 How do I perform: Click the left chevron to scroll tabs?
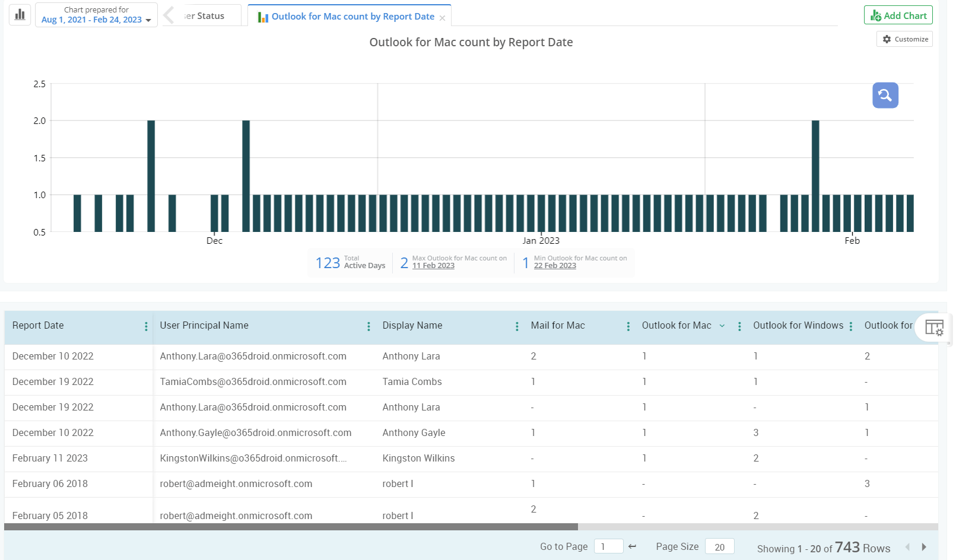click(169, 15)
